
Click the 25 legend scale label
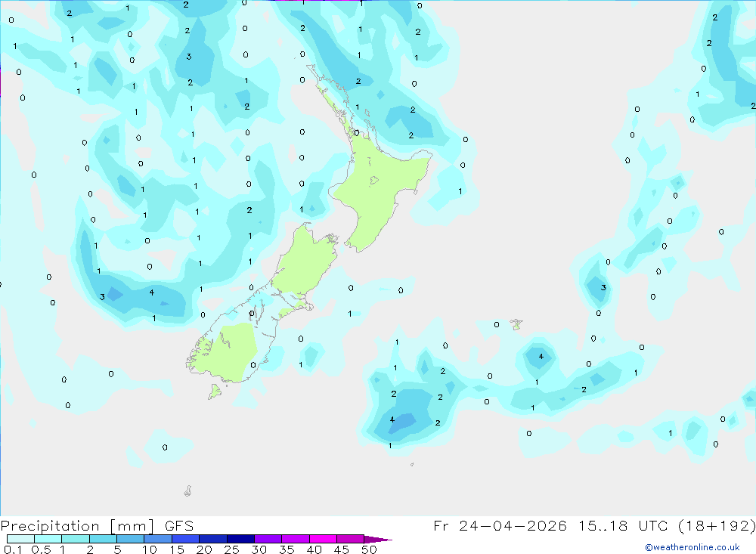(232, 549)
